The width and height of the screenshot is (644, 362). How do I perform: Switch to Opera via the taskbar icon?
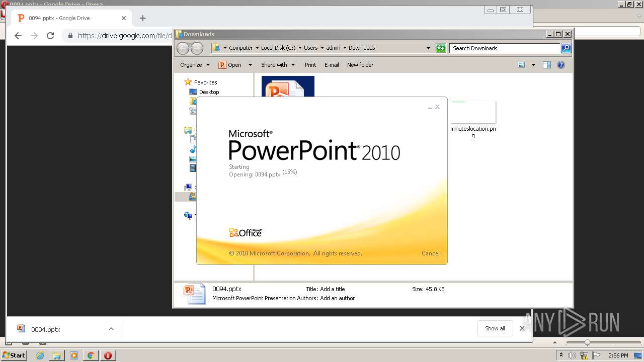[x=108, y=355]
